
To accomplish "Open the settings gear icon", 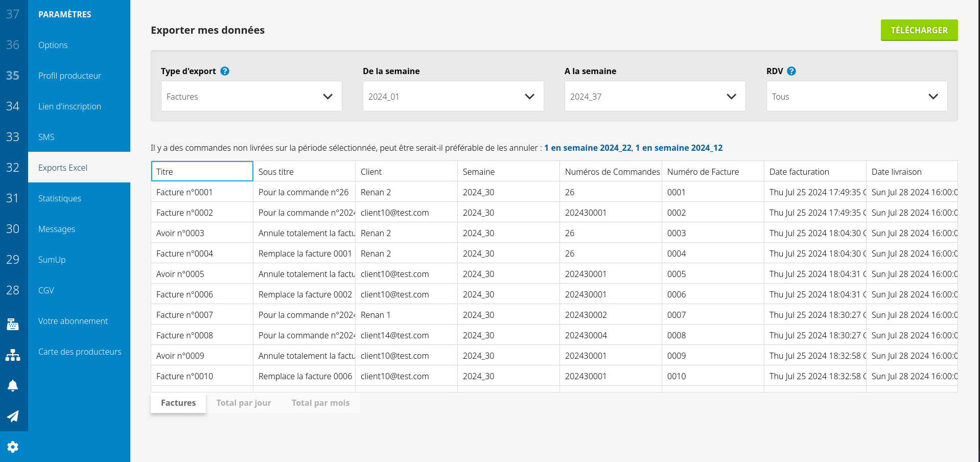I will (x=13, y=447).
